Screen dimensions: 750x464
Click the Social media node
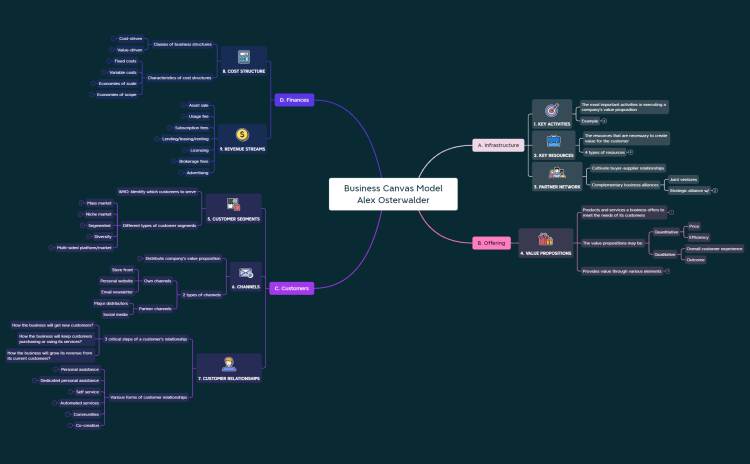pyautogui.click(x=115, y=315)
